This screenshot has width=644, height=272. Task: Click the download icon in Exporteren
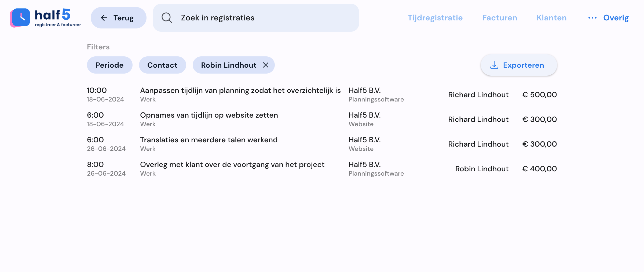494,65
